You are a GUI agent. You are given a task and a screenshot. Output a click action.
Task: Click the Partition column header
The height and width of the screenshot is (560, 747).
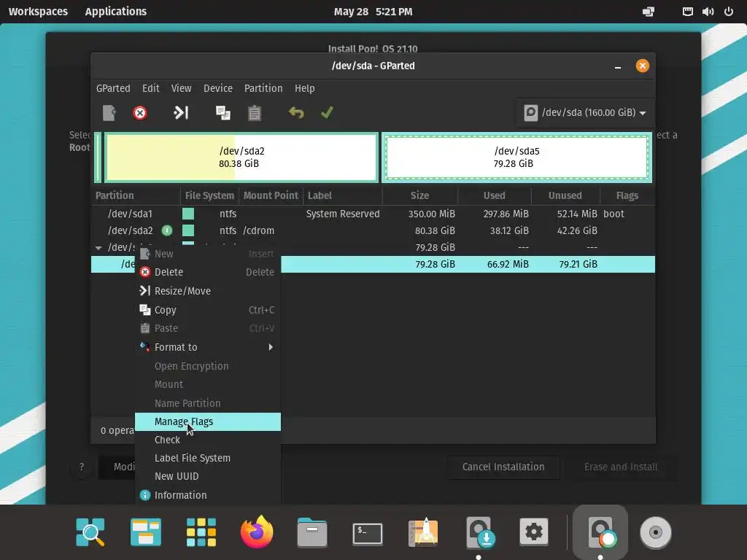tap(135, 195)
